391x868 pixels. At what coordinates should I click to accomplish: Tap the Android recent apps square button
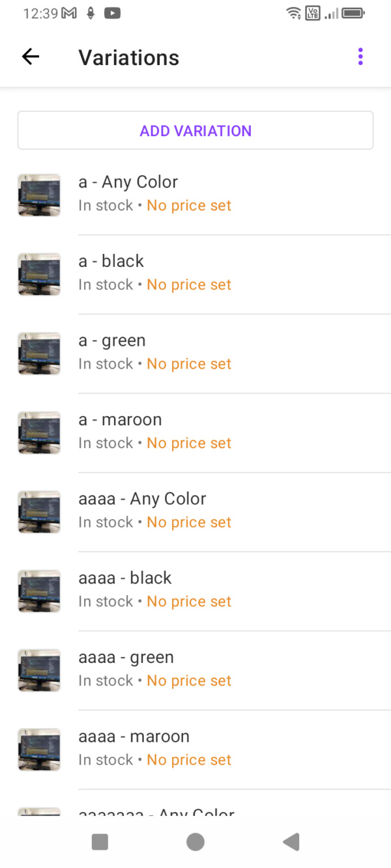(100, 842)
